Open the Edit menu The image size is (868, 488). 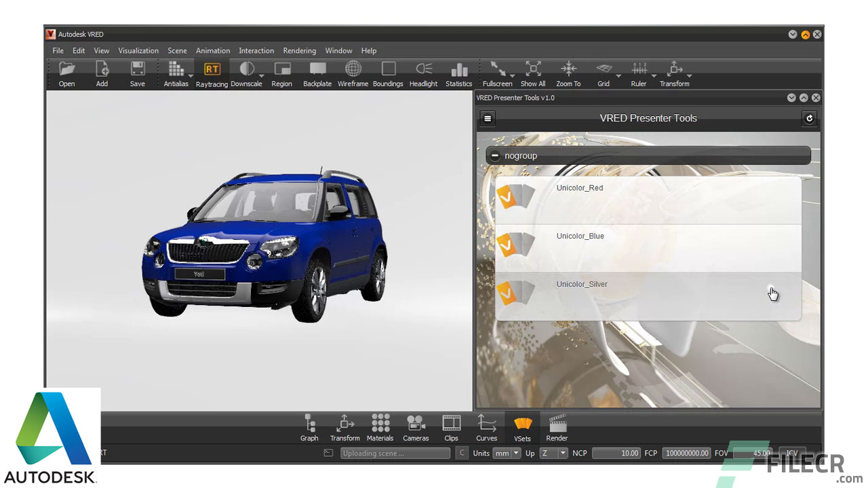(79, 51)
